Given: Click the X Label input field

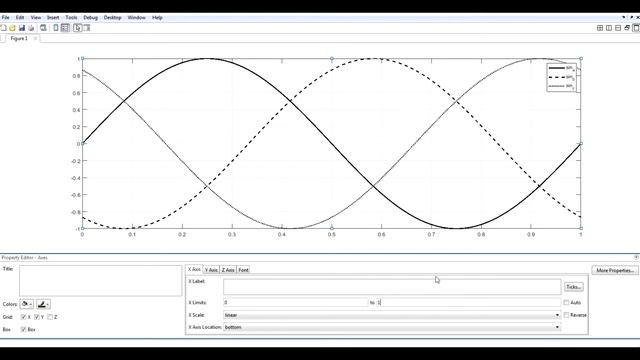Looking at the screenshot, I should tap(392, 287).
